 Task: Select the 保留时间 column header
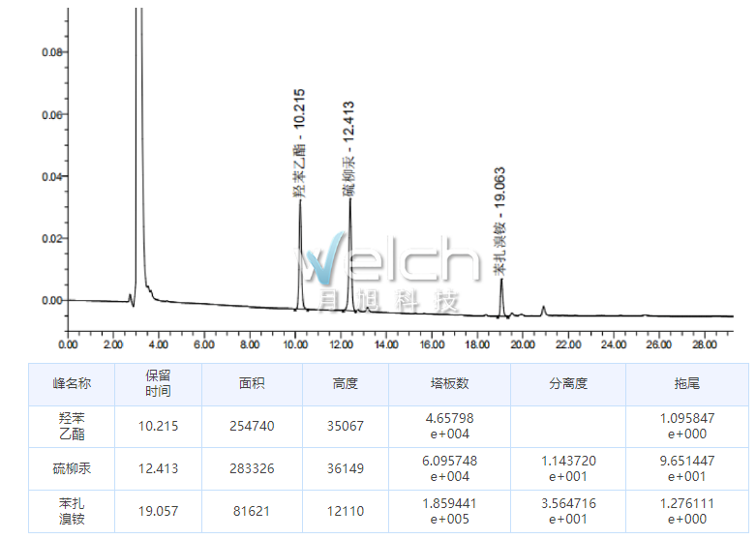click(158, 383)
